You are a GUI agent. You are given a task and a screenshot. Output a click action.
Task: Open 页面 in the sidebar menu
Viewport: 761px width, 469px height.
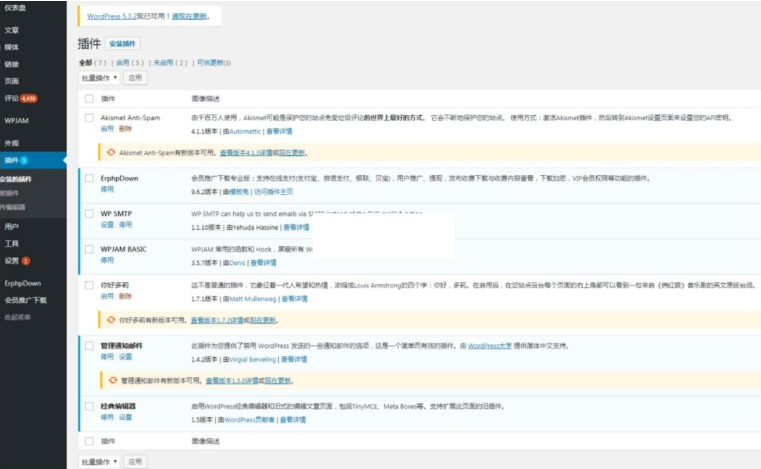(12, 81)
